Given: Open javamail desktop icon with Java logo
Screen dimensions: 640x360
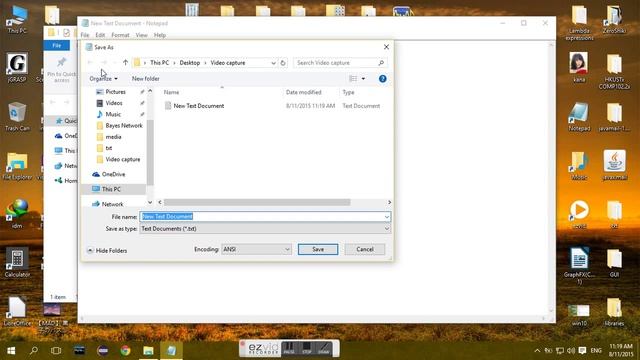Looking at the screenshot, I should tap(614, 165).
